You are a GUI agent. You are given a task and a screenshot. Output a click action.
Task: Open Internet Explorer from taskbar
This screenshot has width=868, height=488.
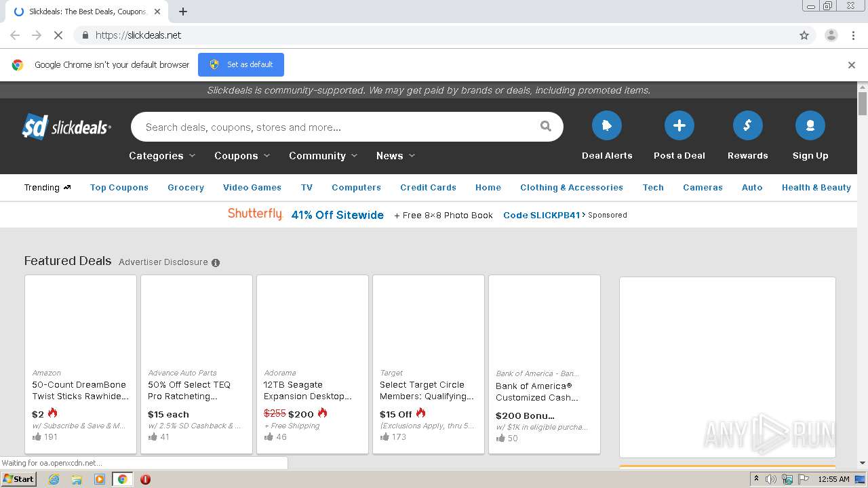54,479
